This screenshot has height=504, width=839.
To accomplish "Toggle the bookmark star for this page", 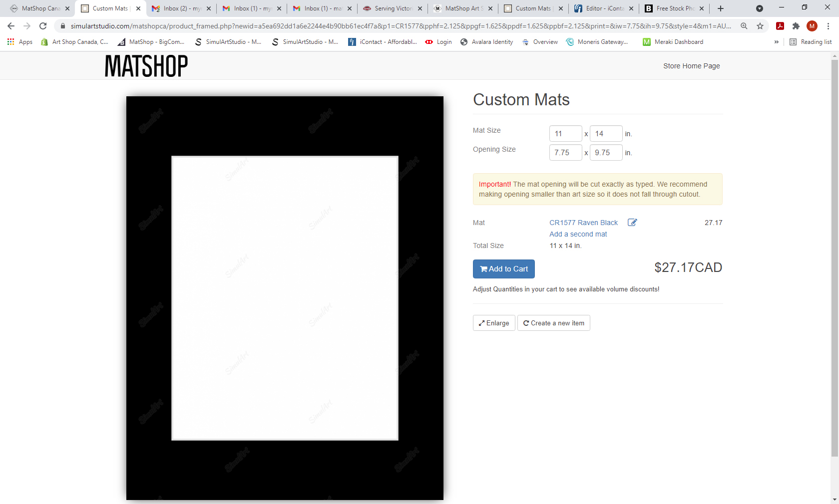I will pyautogui.click(x=761, y=26).
